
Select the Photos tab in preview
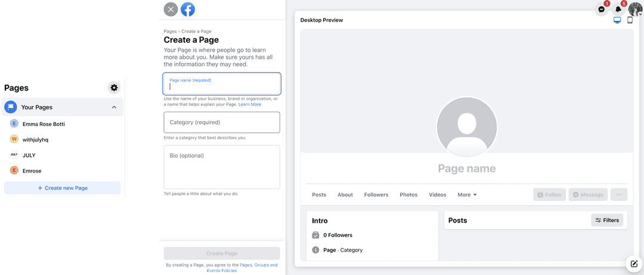(408, 195)
